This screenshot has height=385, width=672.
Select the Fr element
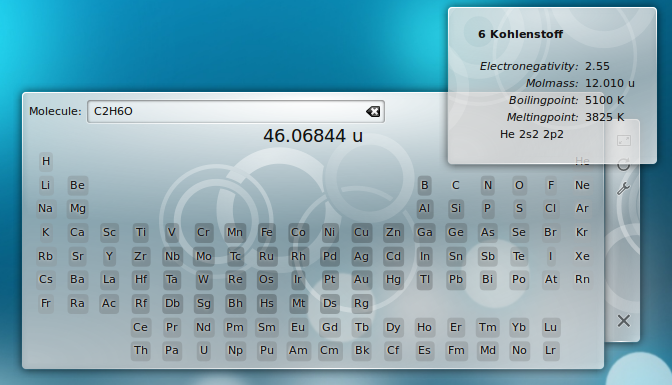pos(45,304)
